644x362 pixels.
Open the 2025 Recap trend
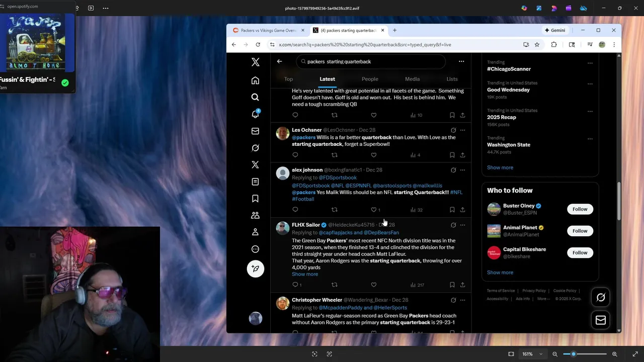[502, 117]
